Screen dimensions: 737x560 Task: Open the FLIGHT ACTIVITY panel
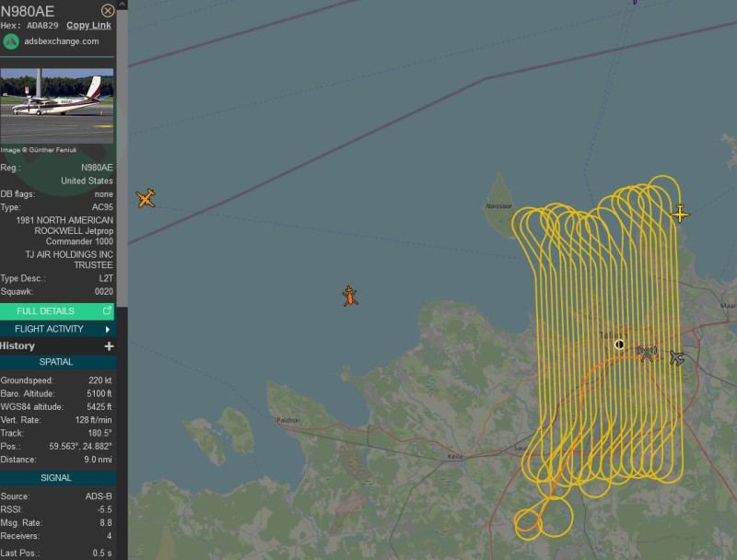[x=51, y=329]
